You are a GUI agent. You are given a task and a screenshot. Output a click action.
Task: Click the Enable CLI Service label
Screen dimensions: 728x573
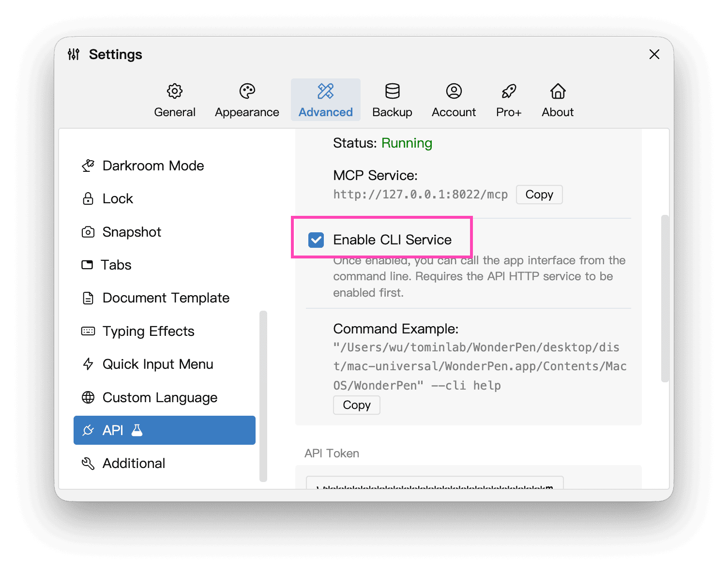coord(392,240)
